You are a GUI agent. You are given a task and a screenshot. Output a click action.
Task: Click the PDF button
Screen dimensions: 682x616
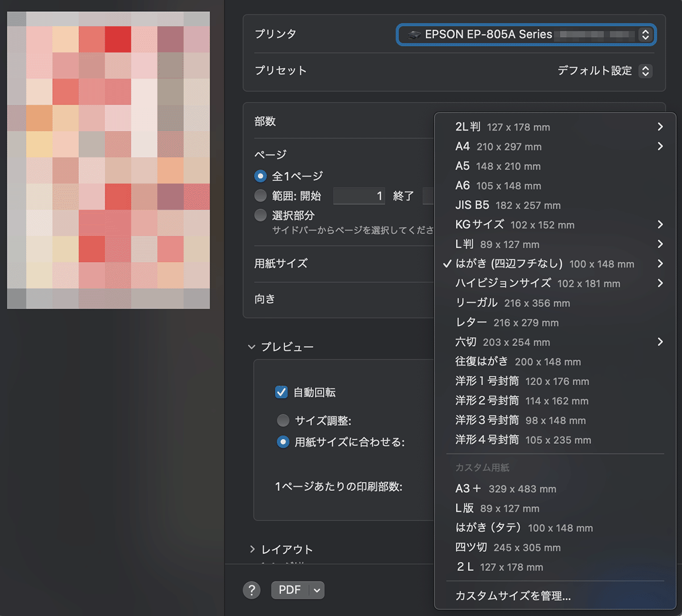point(290,590)
